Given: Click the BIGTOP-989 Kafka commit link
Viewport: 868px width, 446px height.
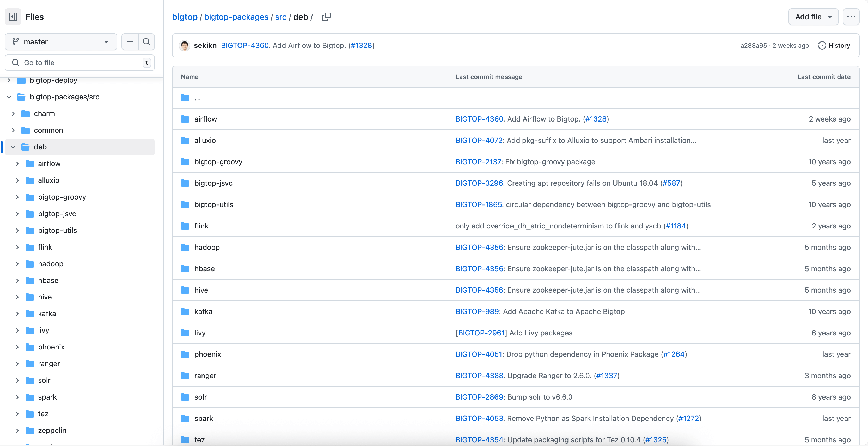Looking at the screenshot, I should [477, 311].
